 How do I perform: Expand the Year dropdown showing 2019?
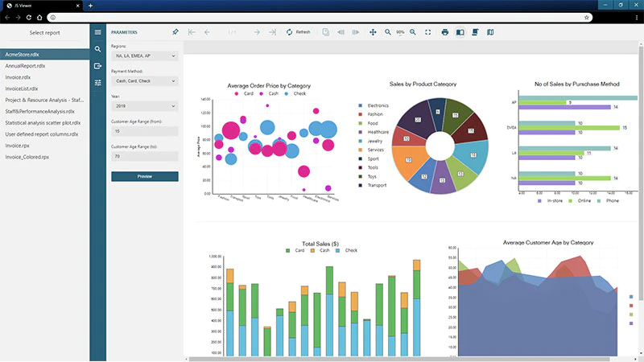[x=145, y=106]
